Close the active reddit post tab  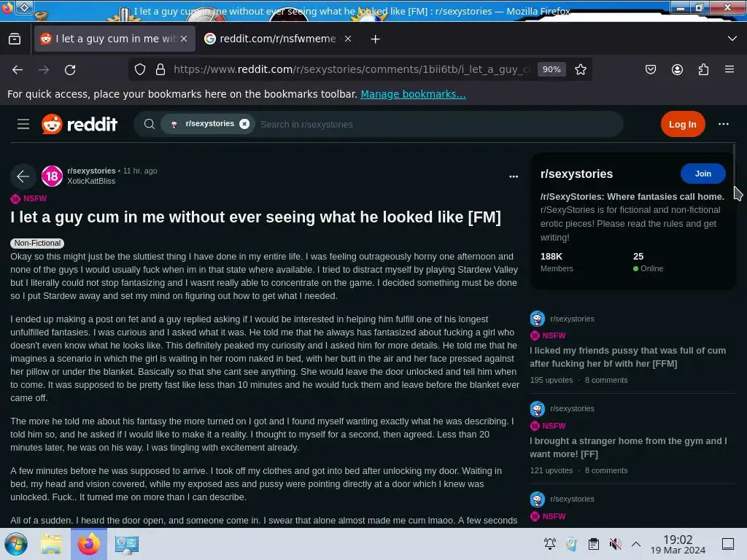184,39
